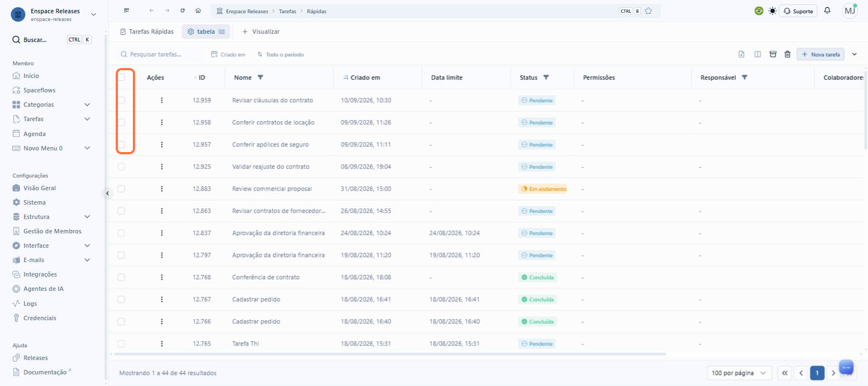Viewport: 868px width, 386px height.
Task: Open actions menu for Conferência de contrato
Action: coord(162,277)
